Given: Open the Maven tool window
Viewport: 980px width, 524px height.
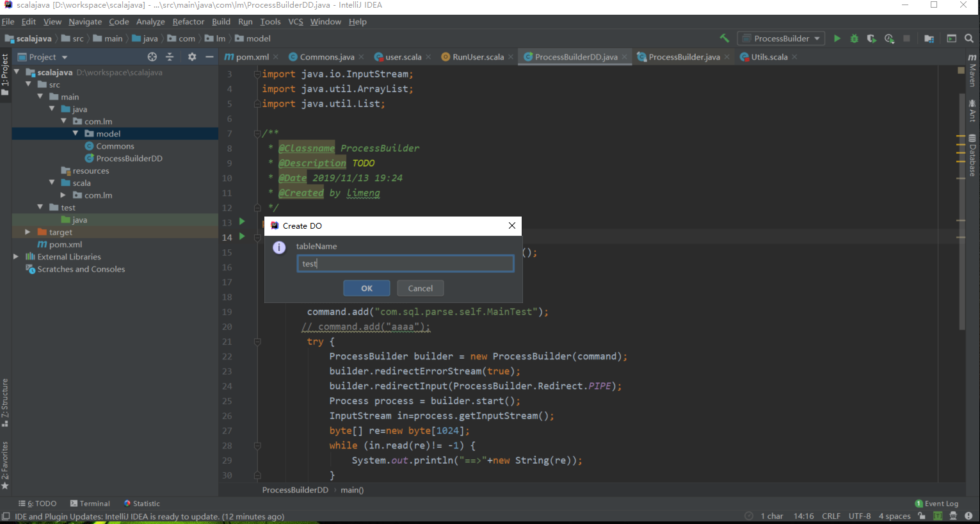Looking at the screenshot, I should pyautogui.click(x=972, y=70).
